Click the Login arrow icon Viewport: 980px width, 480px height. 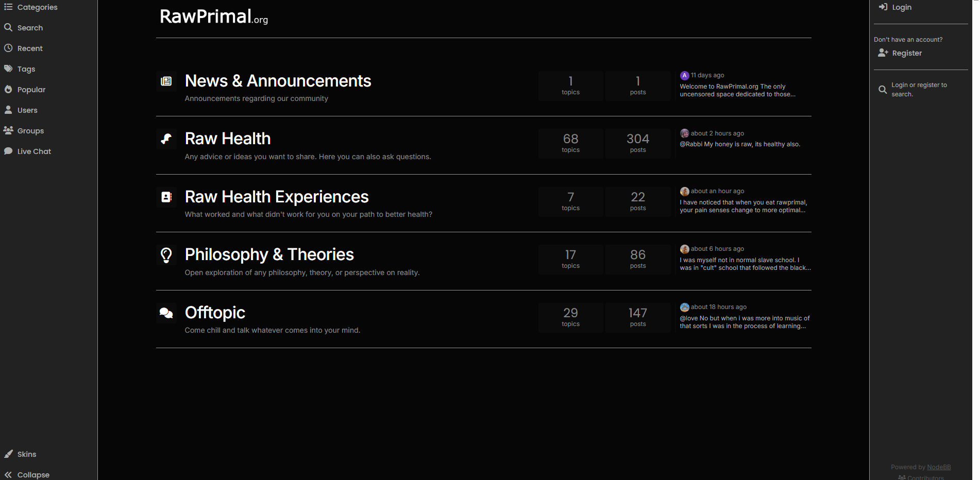point(883,7)
